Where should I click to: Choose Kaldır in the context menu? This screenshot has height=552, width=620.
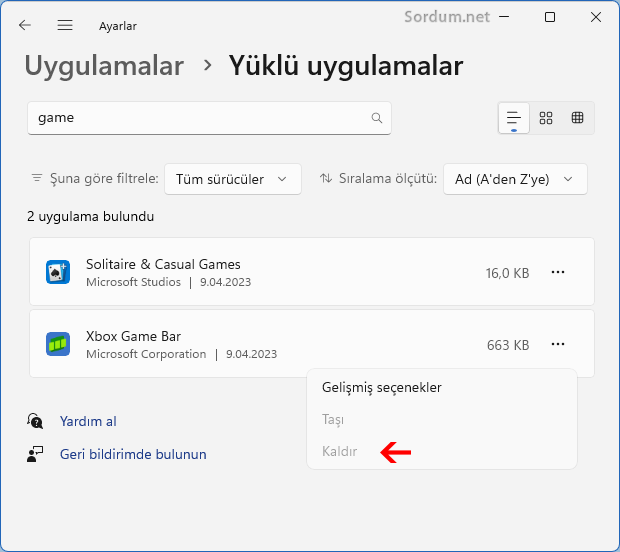coord(339,452)
